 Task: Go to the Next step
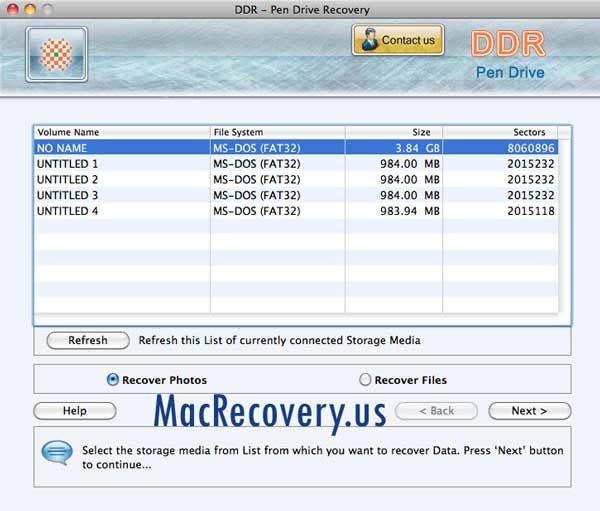coord(530,411)
